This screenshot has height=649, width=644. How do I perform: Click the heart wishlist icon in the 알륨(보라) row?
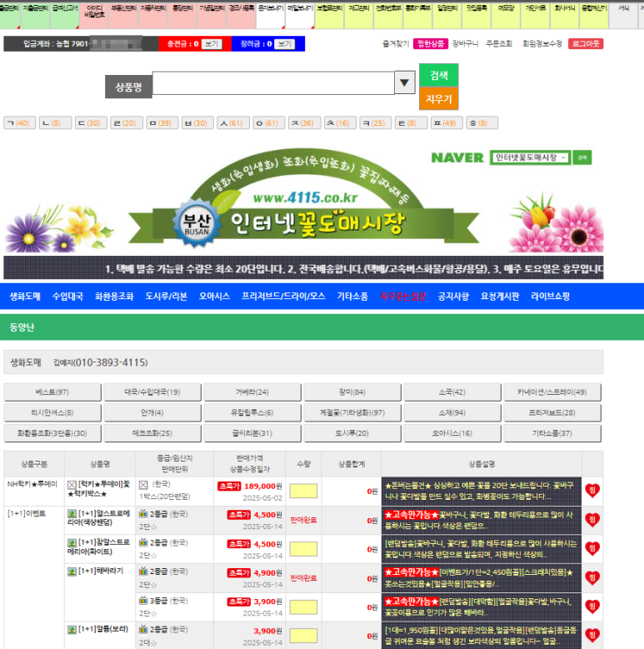point(592,635)
